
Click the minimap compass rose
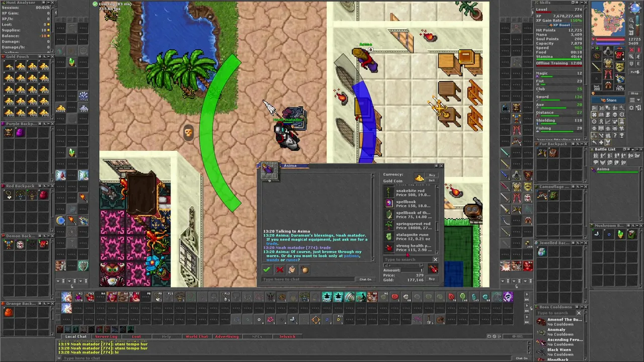pyautogui.click(x=635, y=8)
